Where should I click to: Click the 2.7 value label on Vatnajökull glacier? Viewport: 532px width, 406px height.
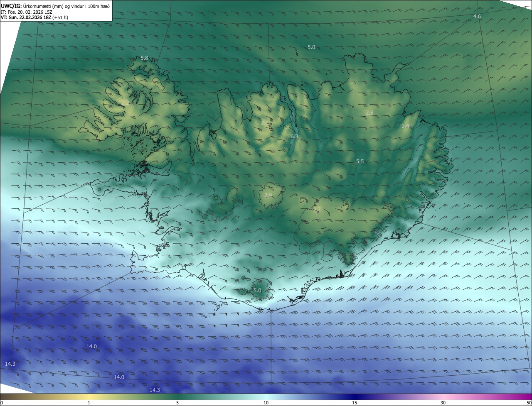pyautogui.click(x=317, y=209)
